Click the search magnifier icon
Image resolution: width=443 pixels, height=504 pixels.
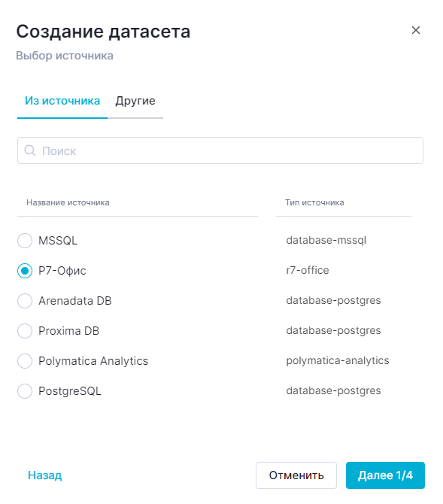(30, 150)
